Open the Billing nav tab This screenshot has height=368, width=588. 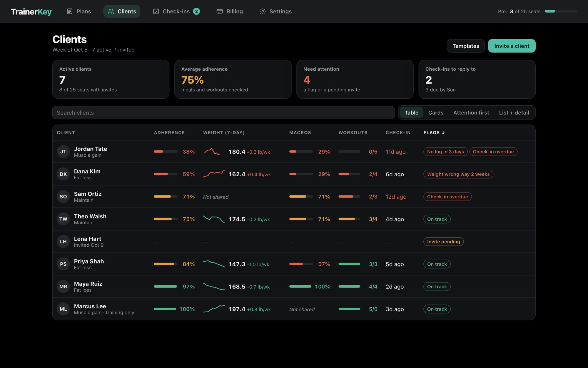point(230,11)
